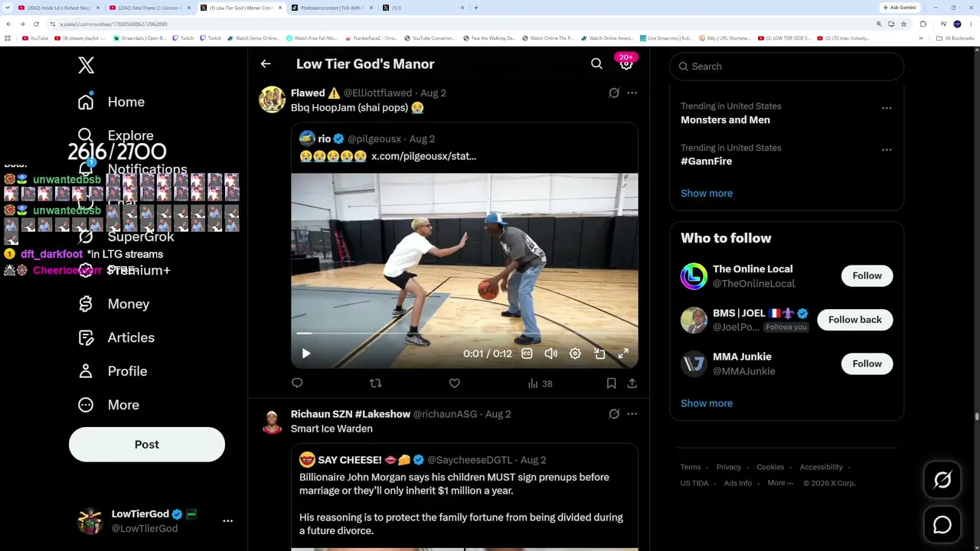Image resolution: width=980 pixels, height=551 pixels.
Task: Reload the page in browser toolbar
Action: tap(36, 24)
